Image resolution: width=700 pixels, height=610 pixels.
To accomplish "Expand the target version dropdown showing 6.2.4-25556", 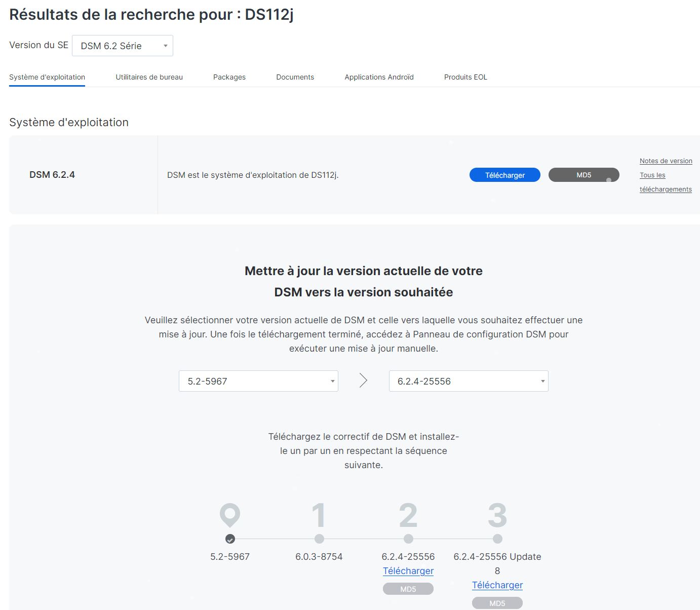I will point(469,381).
